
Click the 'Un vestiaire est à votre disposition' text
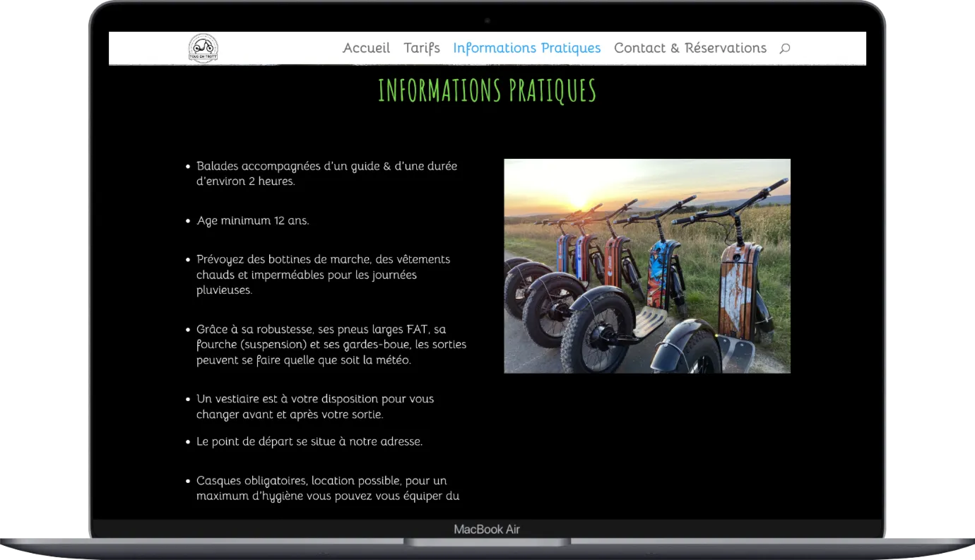(x=315, y=407)
